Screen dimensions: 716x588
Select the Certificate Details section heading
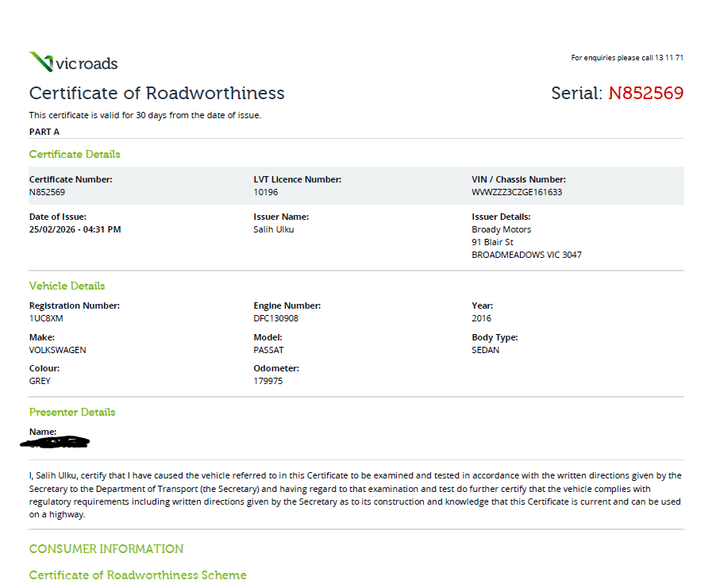75,154
